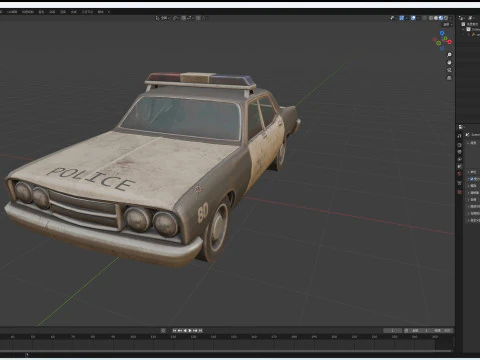
Task: Click the blue Z axis gizmo ball
Action: coord(442,33)
